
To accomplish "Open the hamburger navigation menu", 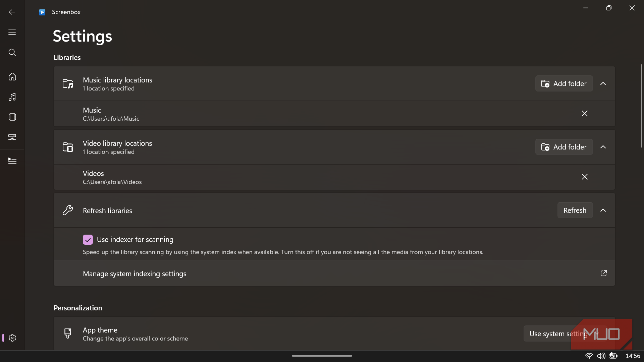I will [12, 32].
